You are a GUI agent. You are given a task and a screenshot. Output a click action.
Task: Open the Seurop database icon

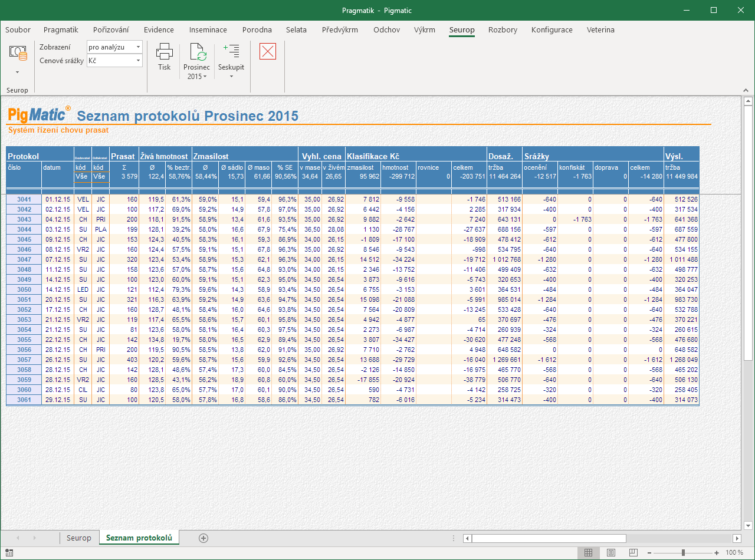(x=18, y=54)
